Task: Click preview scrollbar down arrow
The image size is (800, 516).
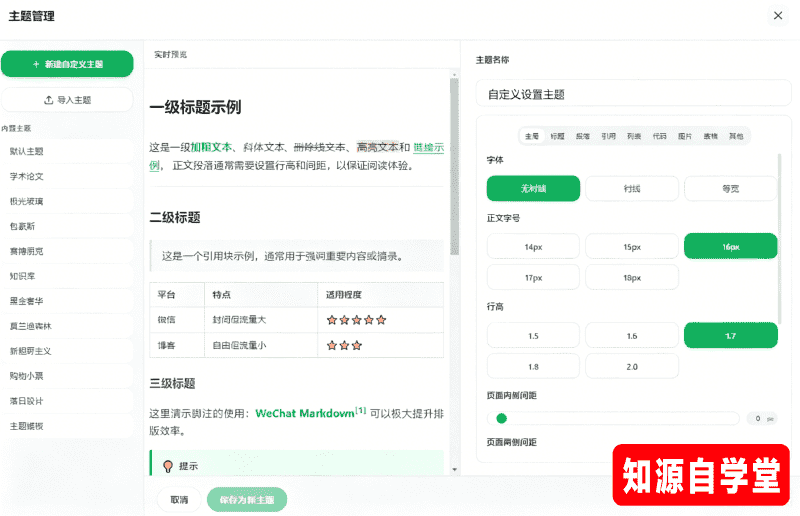Action: click(x=454, y=470)
